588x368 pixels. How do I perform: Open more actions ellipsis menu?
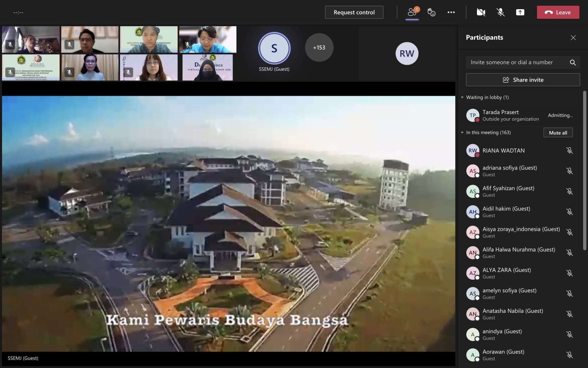(x=451, y=12)
